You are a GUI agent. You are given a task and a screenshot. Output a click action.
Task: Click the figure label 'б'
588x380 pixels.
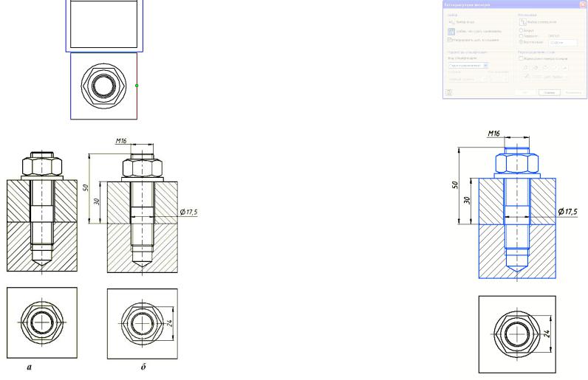coord(143,367)
